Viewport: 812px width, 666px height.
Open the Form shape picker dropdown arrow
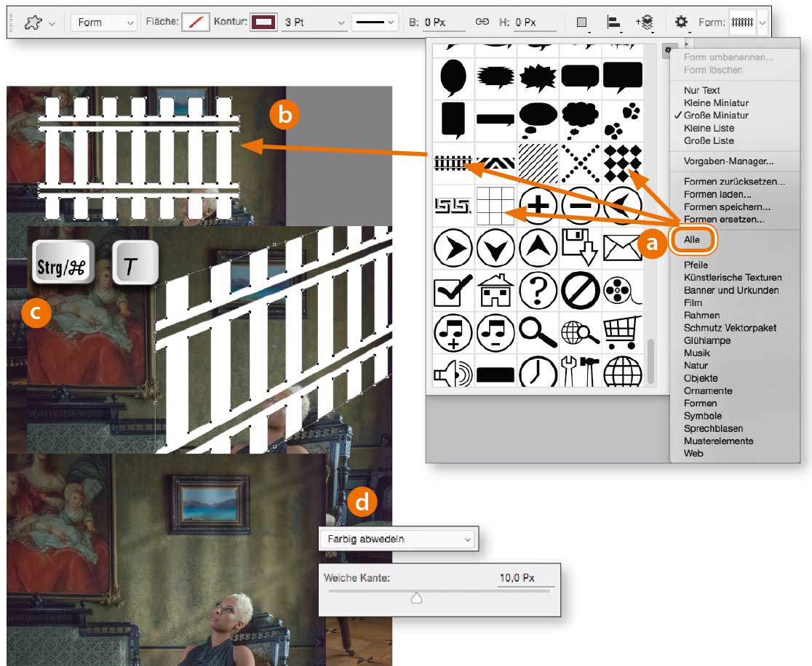[763, 23]
